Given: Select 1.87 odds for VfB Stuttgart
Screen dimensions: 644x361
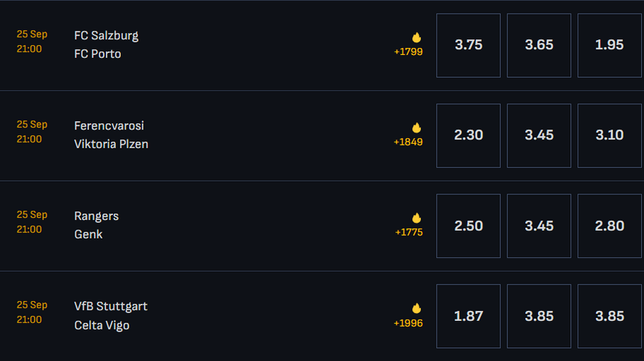Looking at the screenshot, I should point(468,316).
